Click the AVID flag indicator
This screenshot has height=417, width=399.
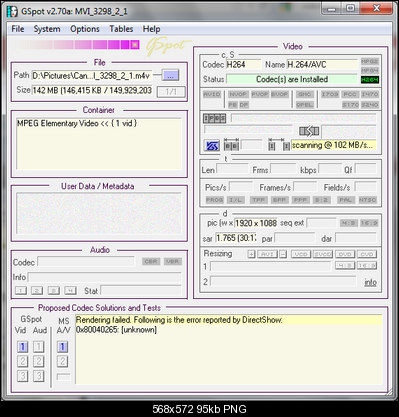pos(212,95)
